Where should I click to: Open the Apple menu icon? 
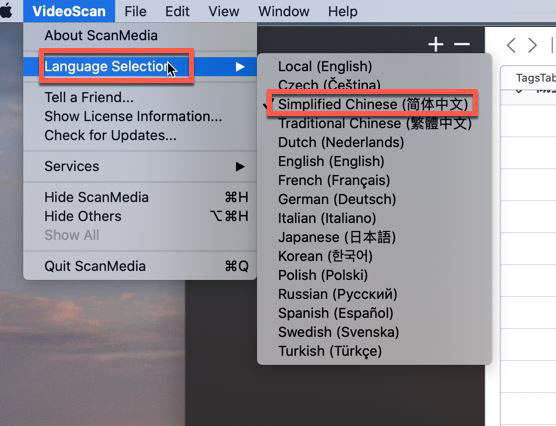[x=6, y=11]
